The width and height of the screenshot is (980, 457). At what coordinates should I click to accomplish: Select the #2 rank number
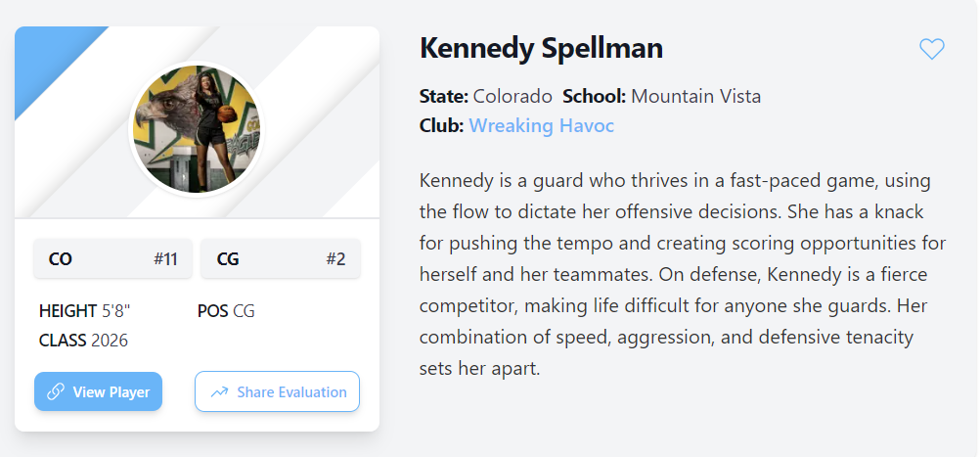tap(335, 258)
